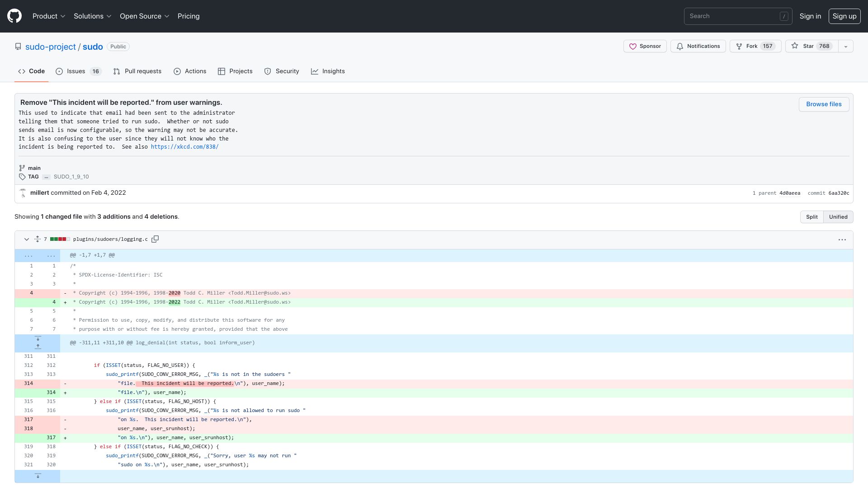Open the file options three-dot menu

click(x=842, y=239)
